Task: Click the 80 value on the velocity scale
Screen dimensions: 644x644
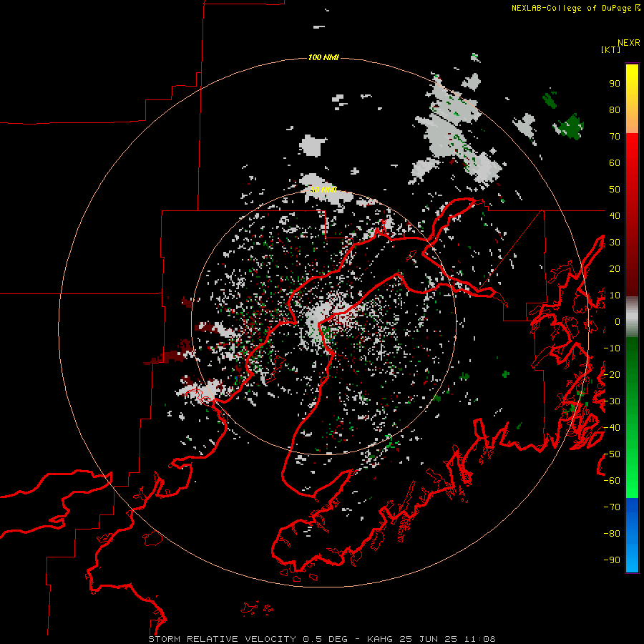Action: coord(615,110)
